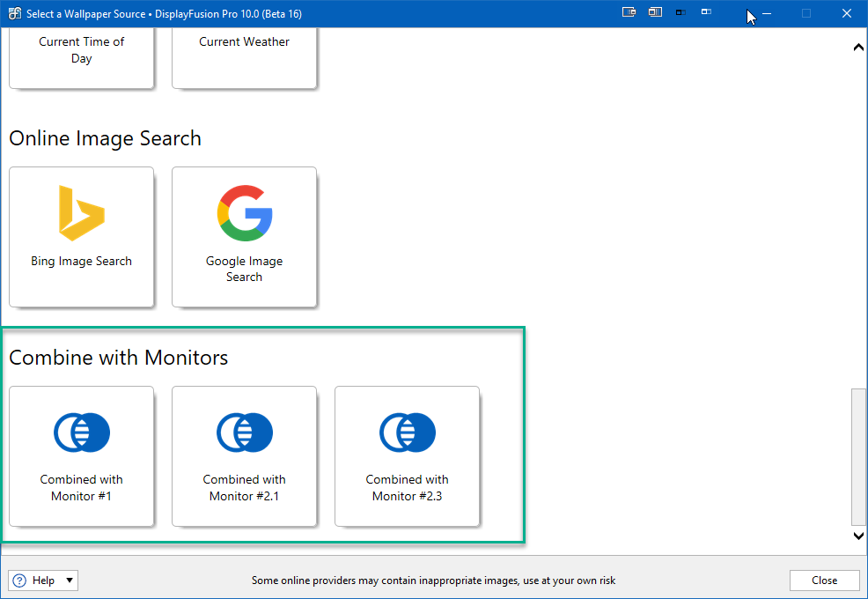Select the Bing logo wallpaper source
The height and width of the screenshot is (599, 868).
pyautogui.click(x=81, y=213)
